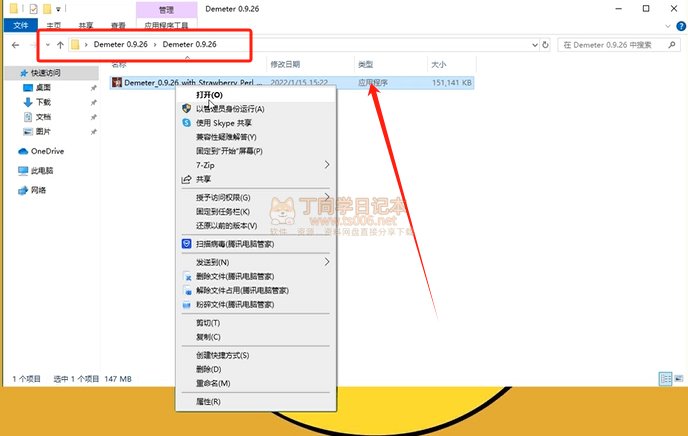Expand the 授予访问权限(G) submenu
Viewport: 688px width, 436px height.
pos(256,197)
